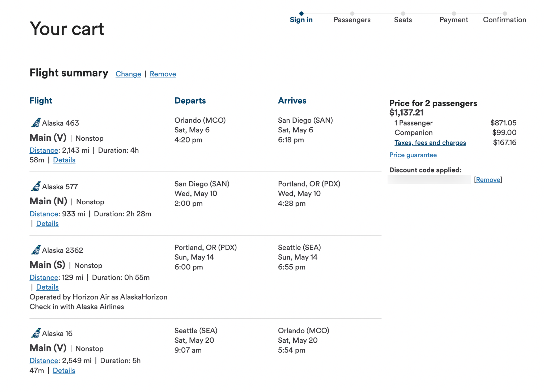The image size is (544, 392).
Task: Click the Distance link for flight 577
Action: click(x=43, y=214)
